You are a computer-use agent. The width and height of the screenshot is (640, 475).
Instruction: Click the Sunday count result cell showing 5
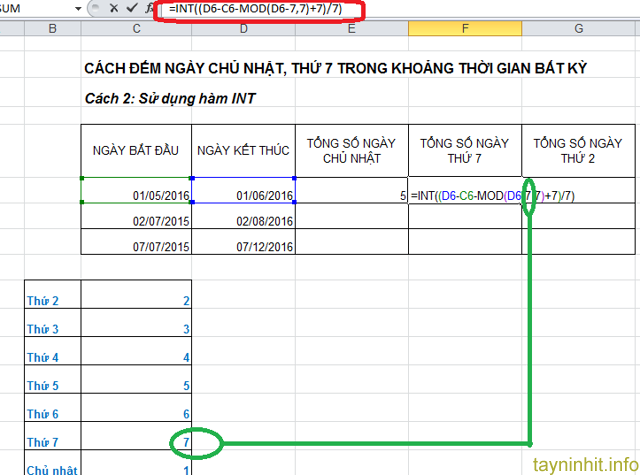(x=352, y=195)
